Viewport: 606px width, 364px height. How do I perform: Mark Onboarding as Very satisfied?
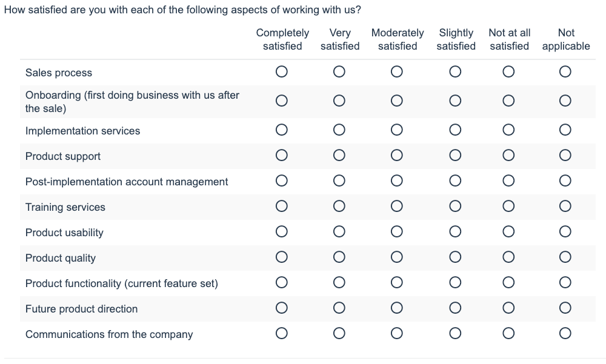point(339,101)
